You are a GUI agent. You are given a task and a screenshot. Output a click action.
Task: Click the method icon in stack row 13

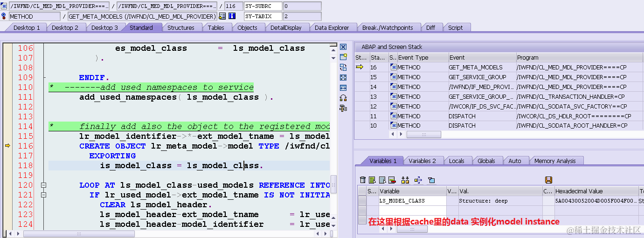click(x=393, y=96)
